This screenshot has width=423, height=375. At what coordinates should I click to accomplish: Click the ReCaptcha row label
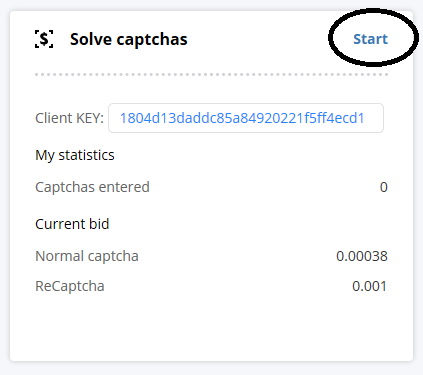pos(70,286)
